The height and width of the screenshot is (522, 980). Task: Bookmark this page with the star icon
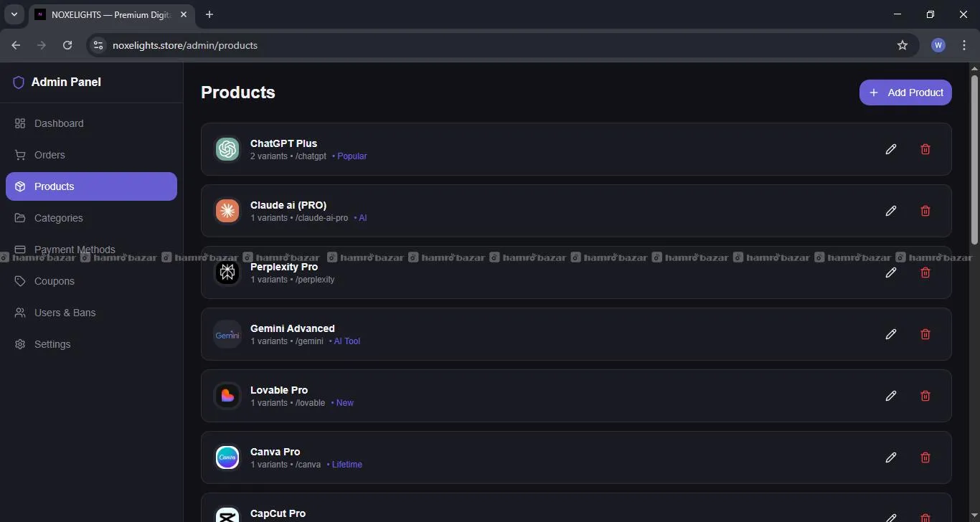pos(902,45)
